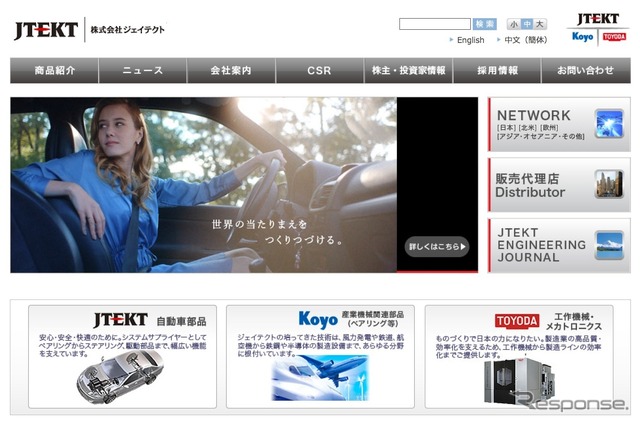
Task: Open the CSR menu
Action: [320, 70]
